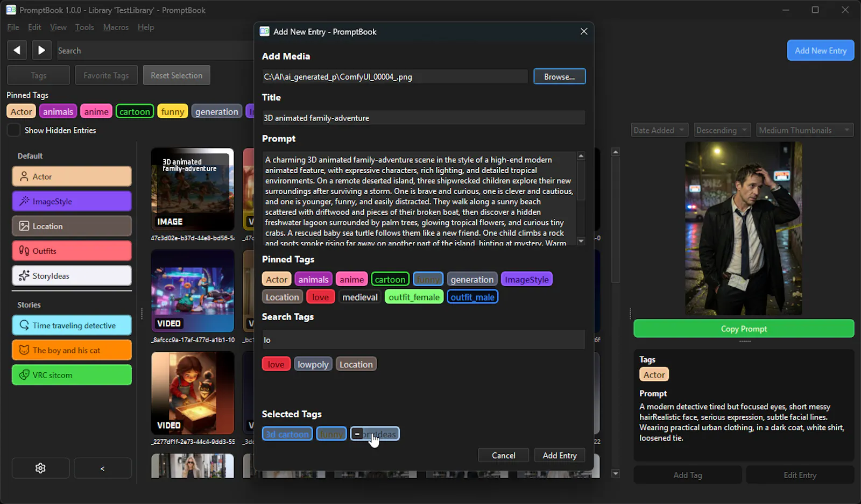
Task: Click the Actor tag in details panel
Action: click(654, 375)
